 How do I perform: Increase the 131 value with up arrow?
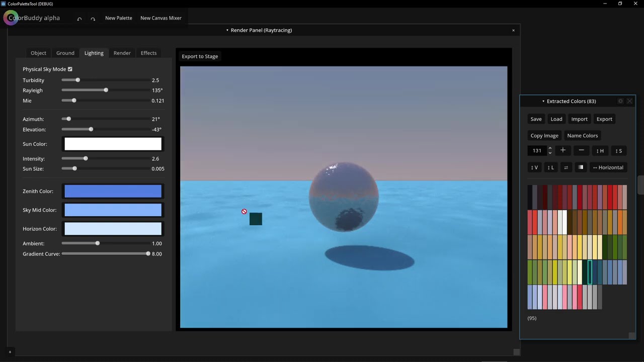click(550, 148)
